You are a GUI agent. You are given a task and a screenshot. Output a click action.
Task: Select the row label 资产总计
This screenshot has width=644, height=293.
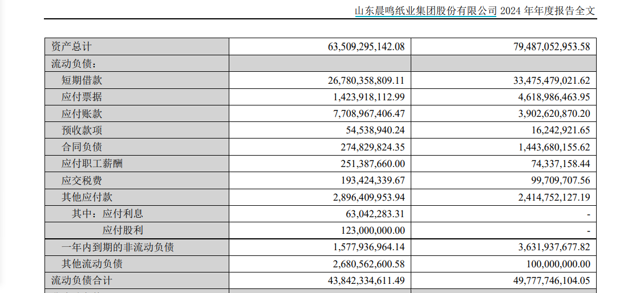coord(71,47)
